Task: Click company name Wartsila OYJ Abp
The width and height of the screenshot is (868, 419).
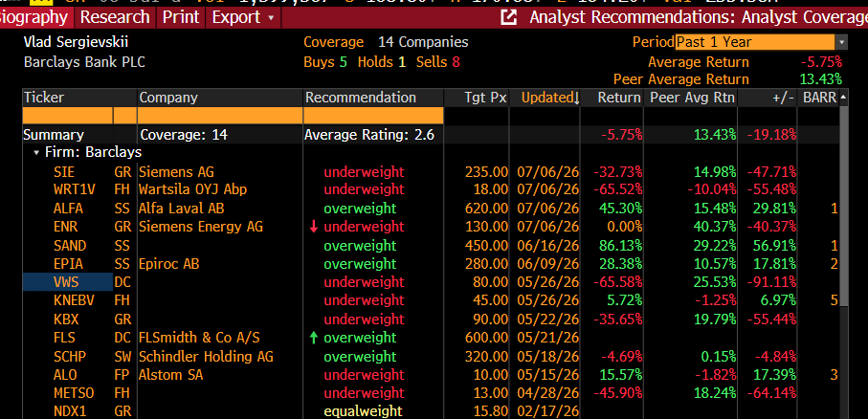Action: click(192, 189)
